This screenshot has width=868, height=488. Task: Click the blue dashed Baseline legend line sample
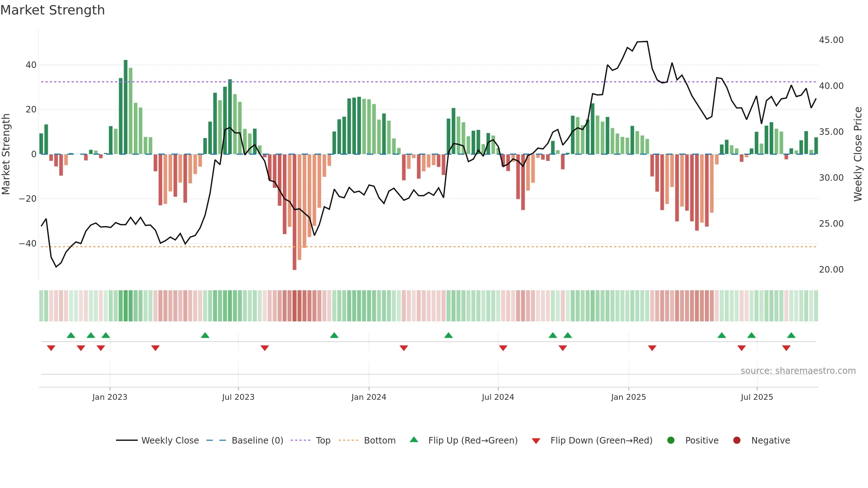[x=216, y=440]
